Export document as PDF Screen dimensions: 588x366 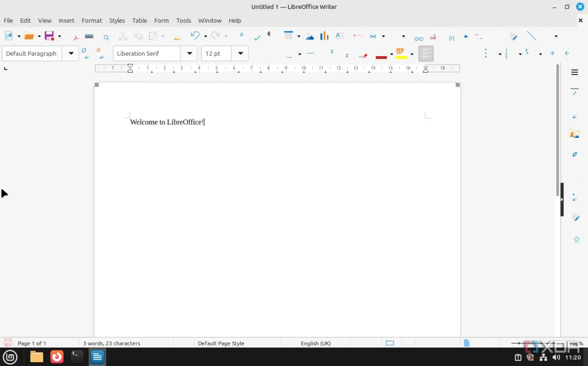point(76,37)
